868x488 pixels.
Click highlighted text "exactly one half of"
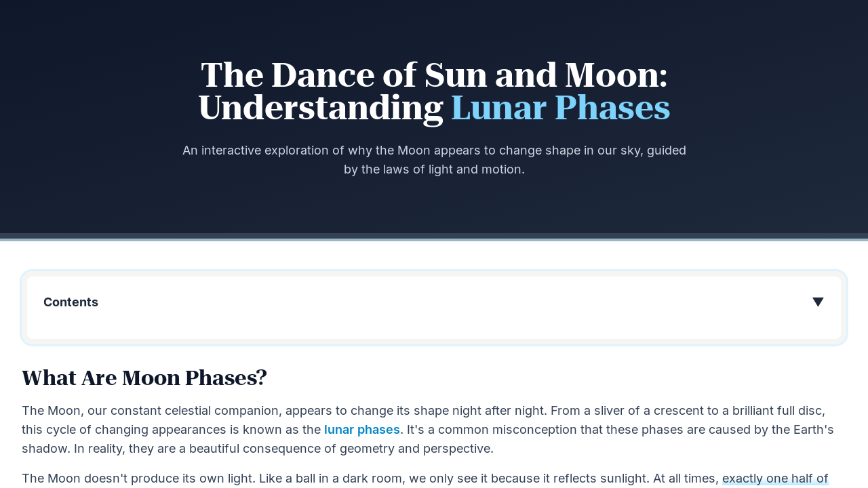[775, 479]
